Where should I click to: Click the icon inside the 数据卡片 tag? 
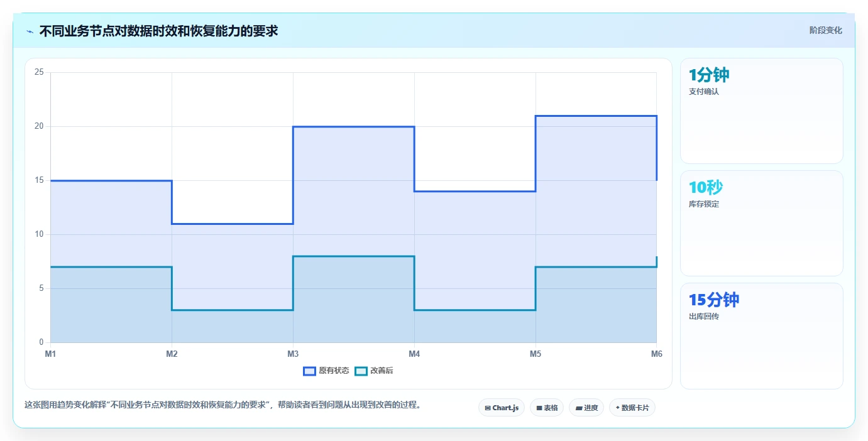618,408
